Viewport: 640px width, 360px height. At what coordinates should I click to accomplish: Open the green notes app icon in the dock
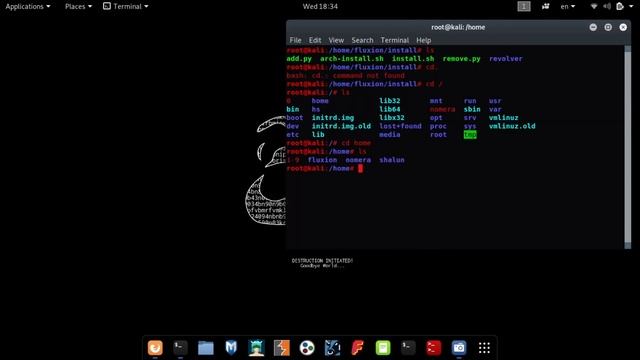click(383, 348)
